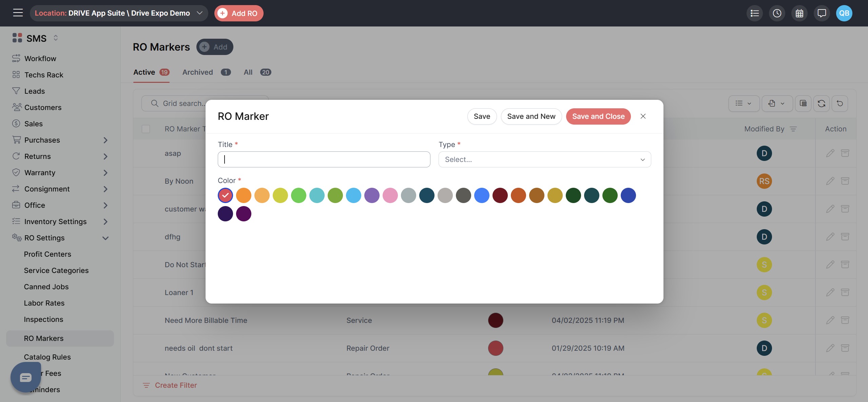This screenshot has width=868, height=402.
Task: Pick the pink color swatch
Action: click(x=390, y=196)
